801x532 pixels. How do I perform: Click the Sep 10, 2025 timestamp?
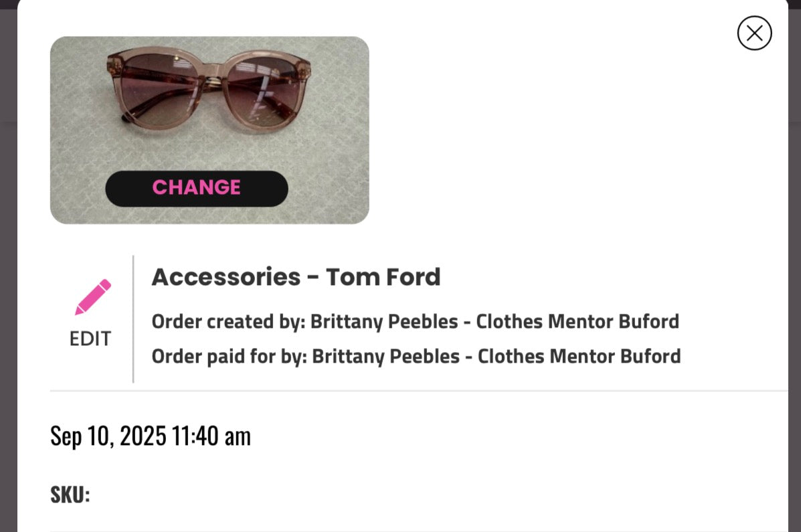pos(151,435)
